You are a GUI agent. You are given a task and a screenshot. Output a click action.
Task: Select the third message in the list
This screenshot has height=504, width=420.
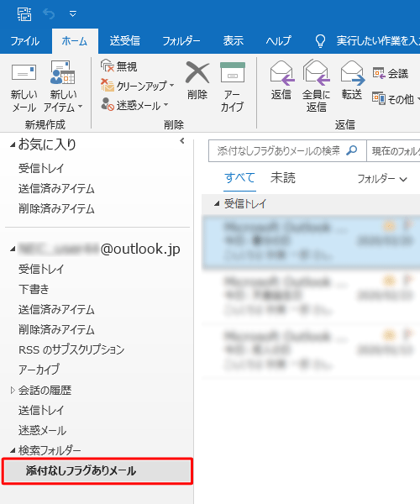click(x=311, y=351)
